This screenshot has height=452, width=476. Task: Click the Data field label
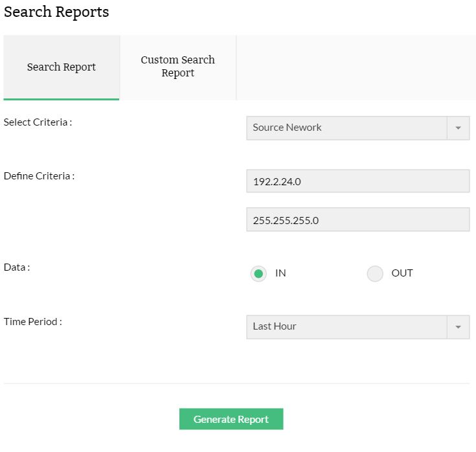(17, 267)
